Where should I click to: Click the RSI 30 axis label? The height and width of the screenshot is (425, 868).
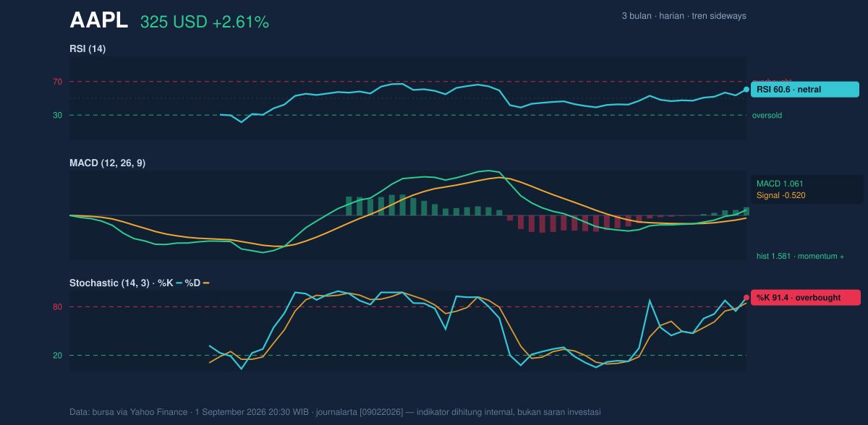point(57,115)
